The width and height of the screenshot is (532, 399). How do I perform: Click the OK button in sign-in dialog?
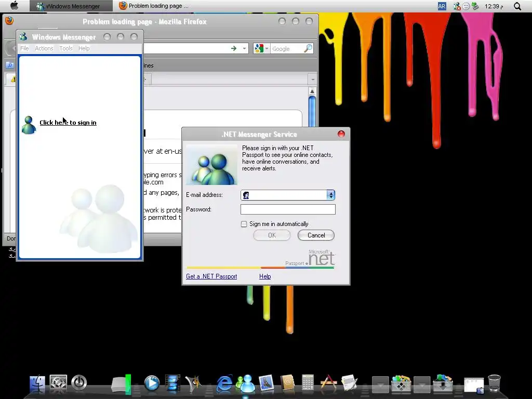pyautogui.click(x=272, y=235)
